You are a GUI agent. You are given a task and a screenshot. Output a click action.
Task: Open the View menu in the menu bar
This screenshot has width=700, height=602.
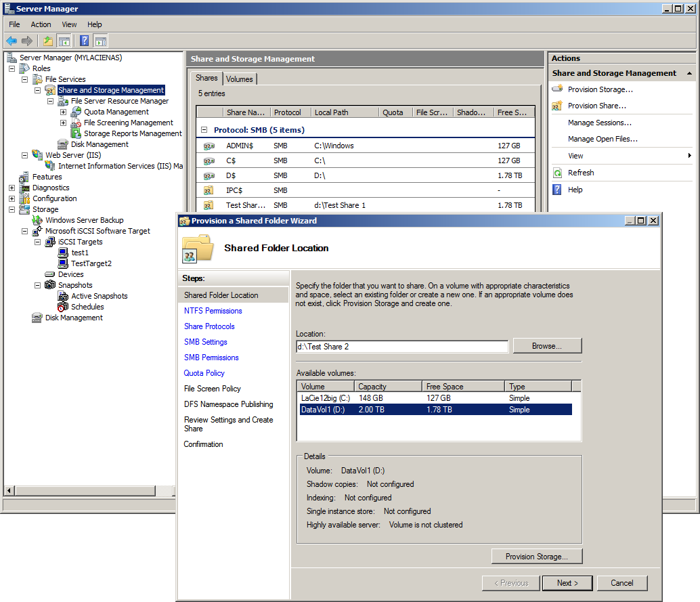(x=69, y=24)
